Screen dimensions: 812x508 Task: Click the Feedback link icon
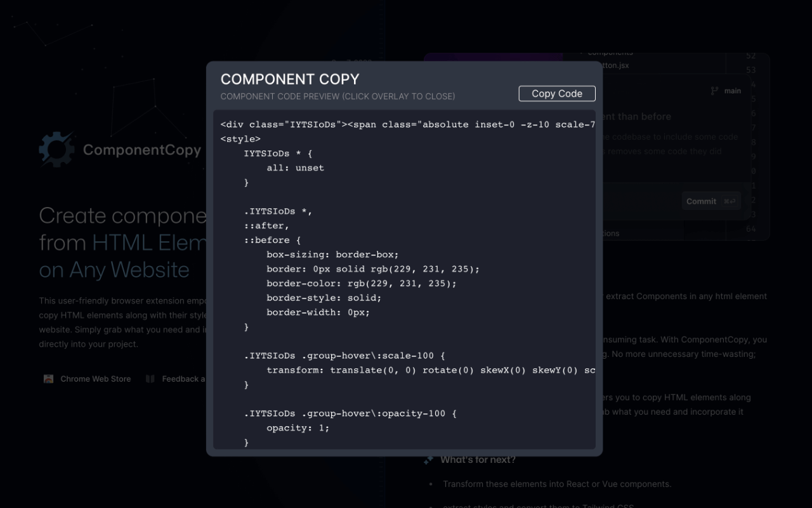point(150,378)
